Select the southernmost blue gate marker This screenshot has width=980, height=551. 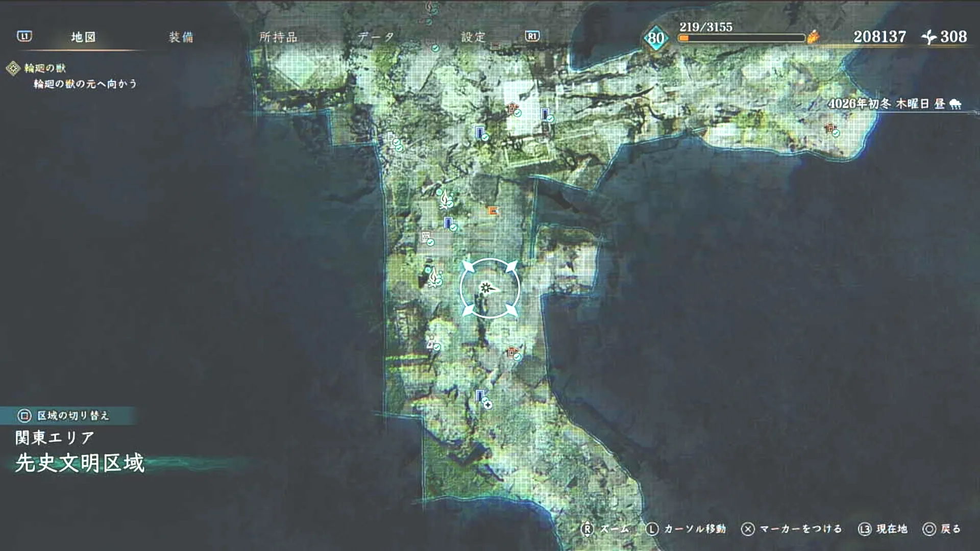point(479,395)
